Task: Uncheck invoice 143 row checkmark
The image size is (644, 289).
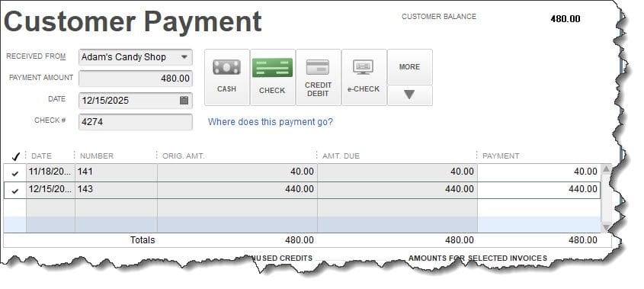Action: click(x=15, y=191)
